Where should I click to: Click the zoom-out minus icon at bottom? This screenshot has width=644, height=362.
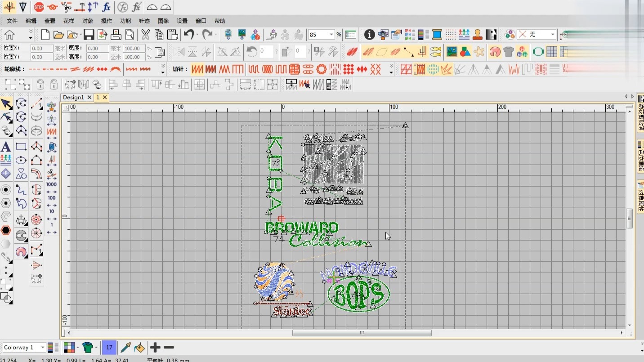(x=169, y=347)
